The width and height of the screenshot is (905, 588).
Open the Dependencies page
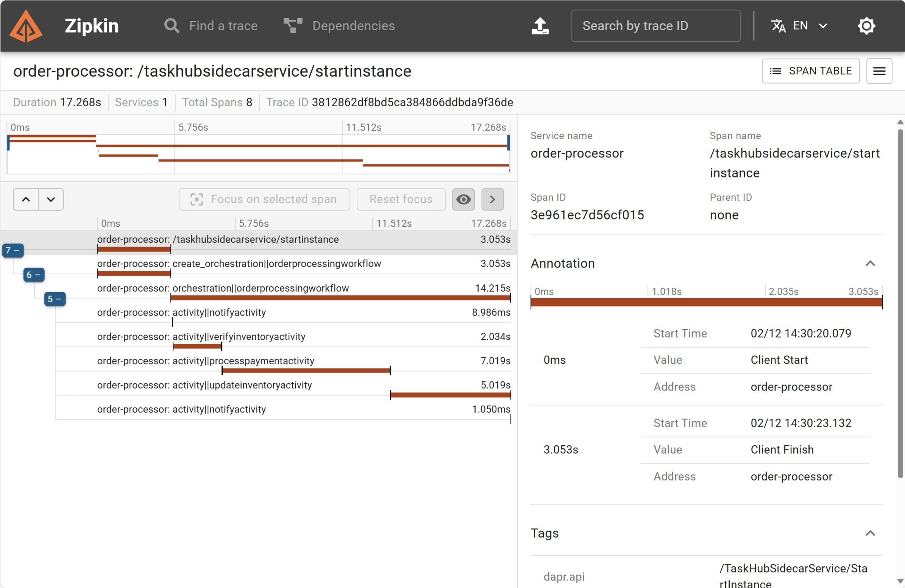point(339,26)
